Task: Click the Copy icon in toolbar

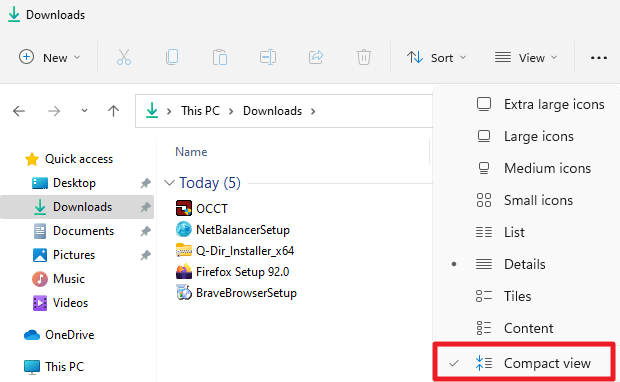Action: [172, 57]
